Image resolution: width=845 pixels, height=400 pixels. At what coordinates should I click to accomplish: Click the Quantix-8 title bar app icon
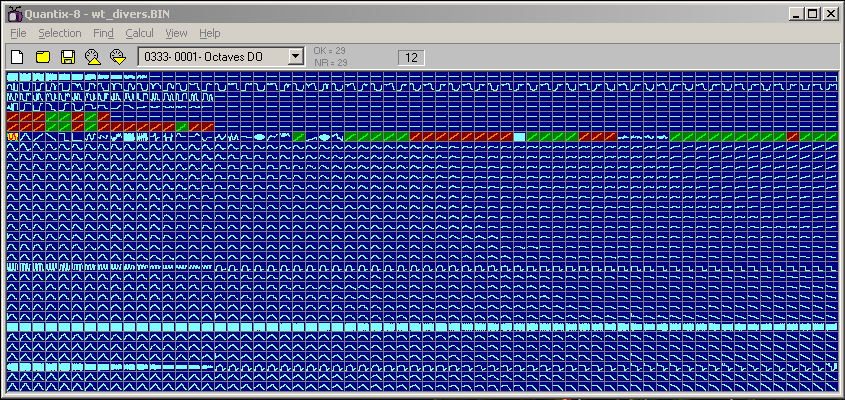(15, 15)
